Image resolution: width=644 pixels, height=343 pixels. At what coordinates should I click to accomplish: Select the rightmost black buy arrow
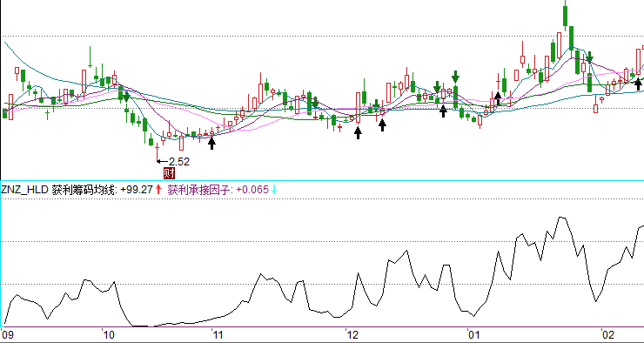638,84
